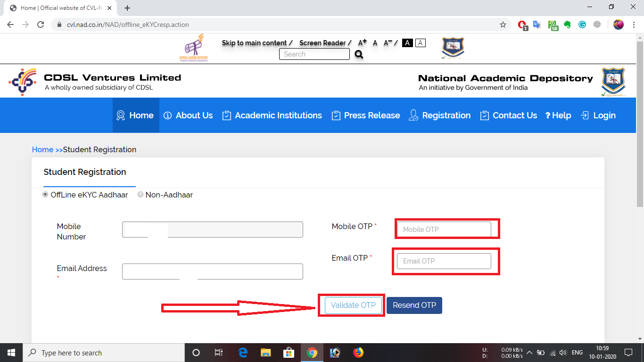Open the Evernote extension icon
644x362 pixels.
(x=567, y=25)
